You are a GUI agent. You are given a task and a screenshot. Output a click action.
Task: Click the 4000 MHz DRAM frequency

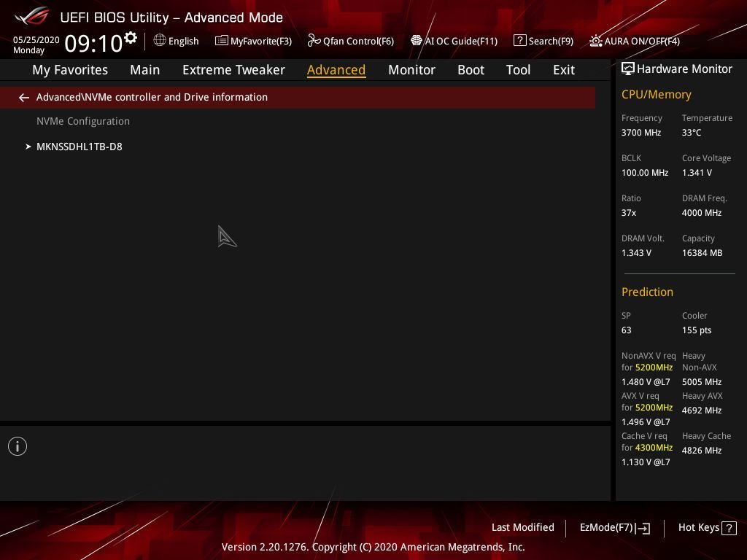click(x=701, y=212)
